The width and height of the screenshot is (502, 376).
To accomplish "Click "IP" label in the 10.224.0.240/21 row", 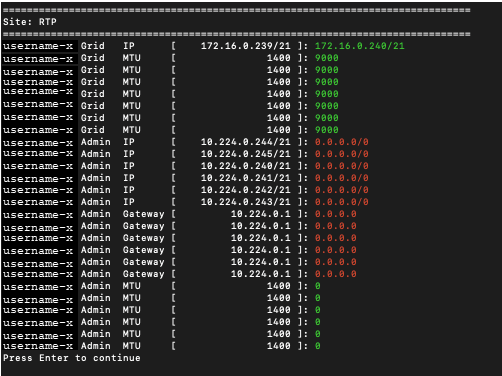I will click(129, 166).
